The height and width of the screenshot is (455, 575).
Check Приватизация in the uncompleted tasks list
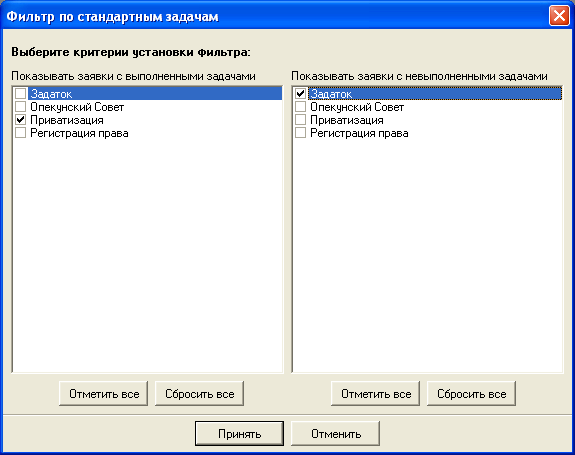300,120
